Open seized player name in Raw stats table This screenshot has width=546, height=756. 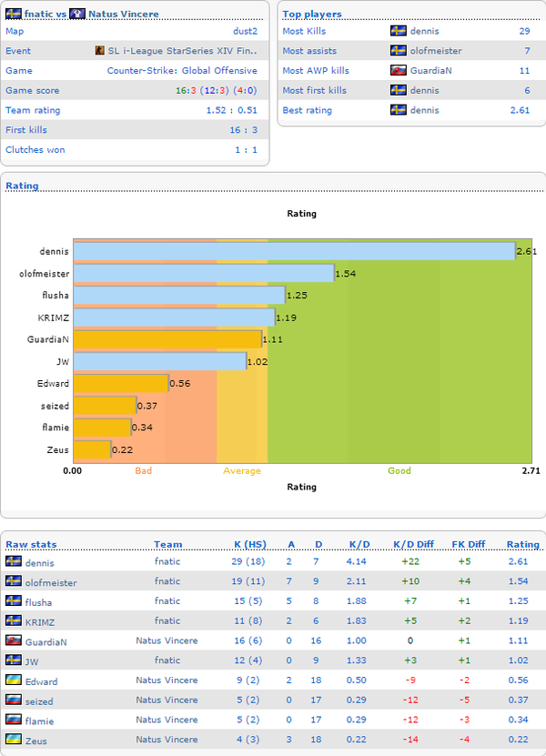[x=39, y=701]
